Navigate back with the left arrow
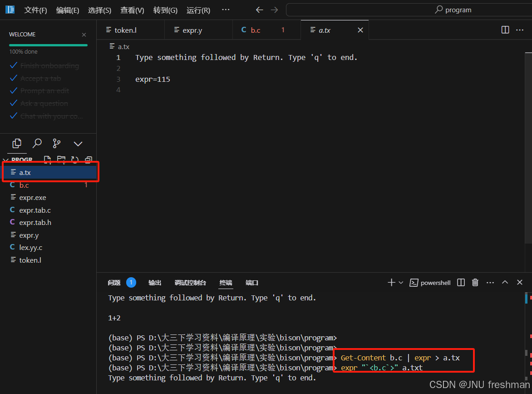 [260, 10]
